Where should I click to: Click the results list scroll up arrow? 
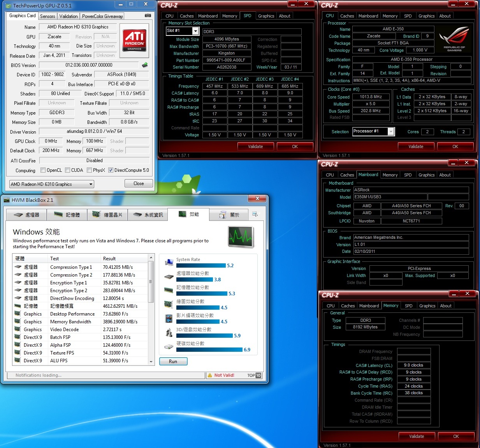151,258
